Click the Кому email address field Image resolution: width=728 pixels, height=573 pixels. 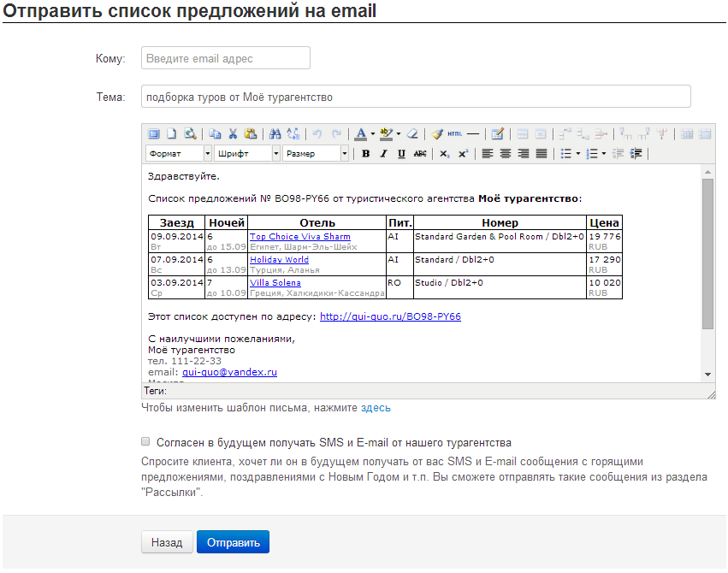tap(226, 58)
